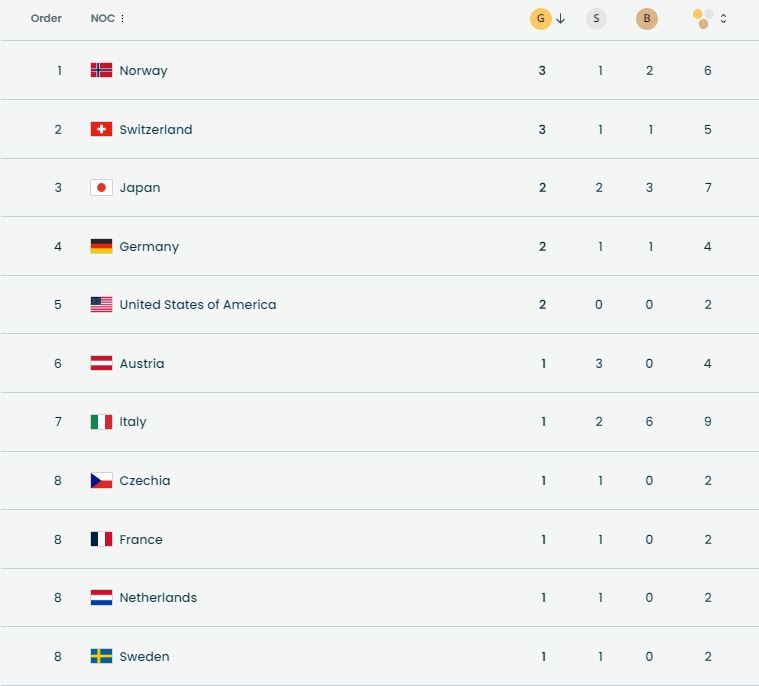Select Italy's total medal count of 9

[x=708, y=422]
